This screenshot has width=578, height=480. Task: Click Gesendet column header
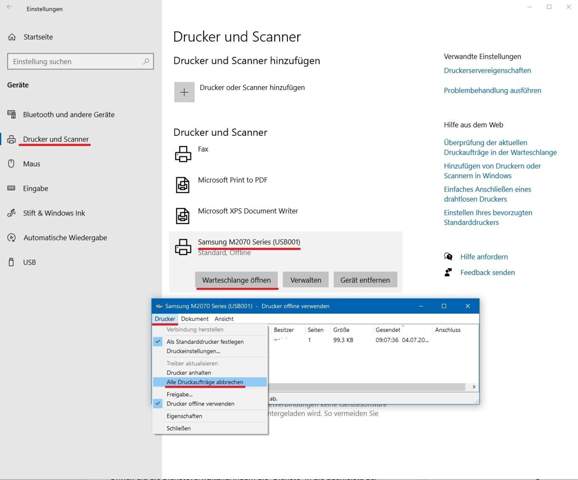388,330
